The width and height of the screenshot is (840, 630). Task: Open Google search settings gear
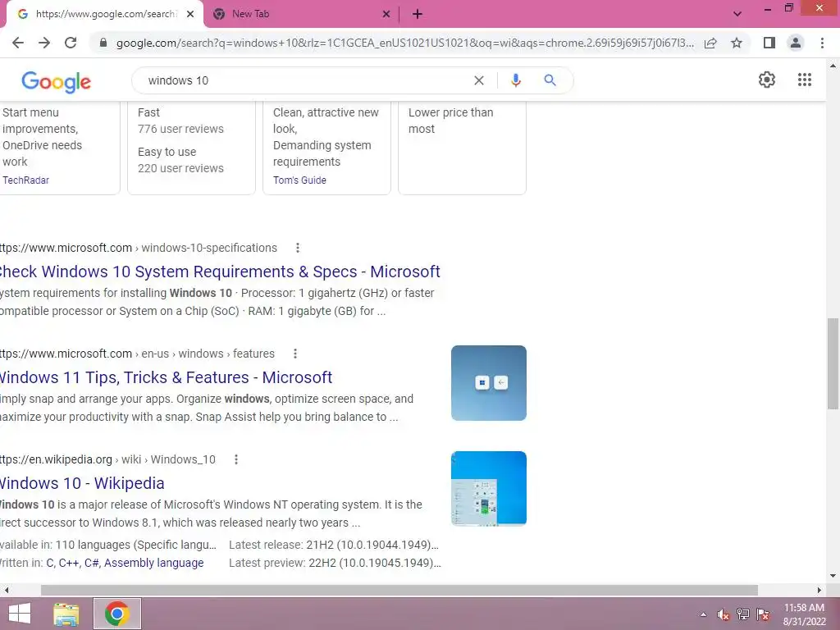tap(767, 80)
